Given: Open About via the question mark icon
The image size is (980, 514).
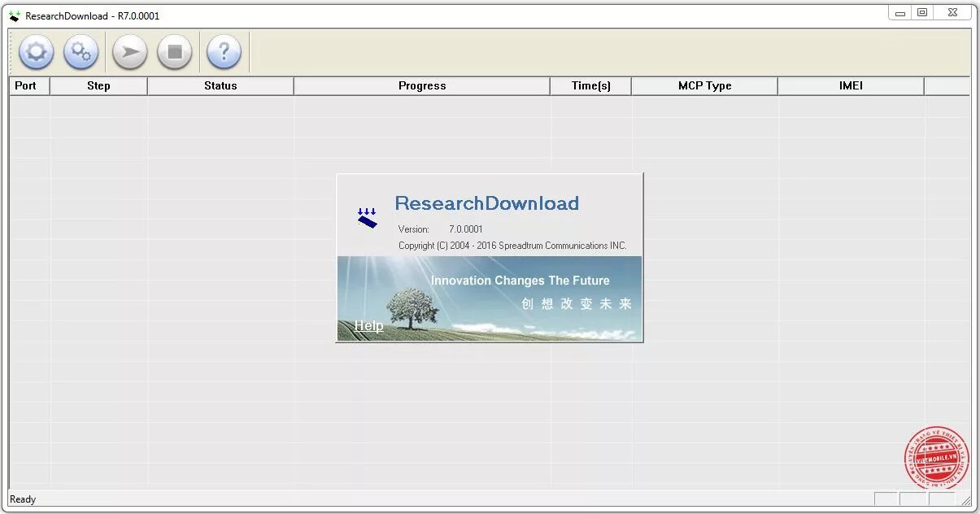Looking at the screenshot, I should [224, 53].
